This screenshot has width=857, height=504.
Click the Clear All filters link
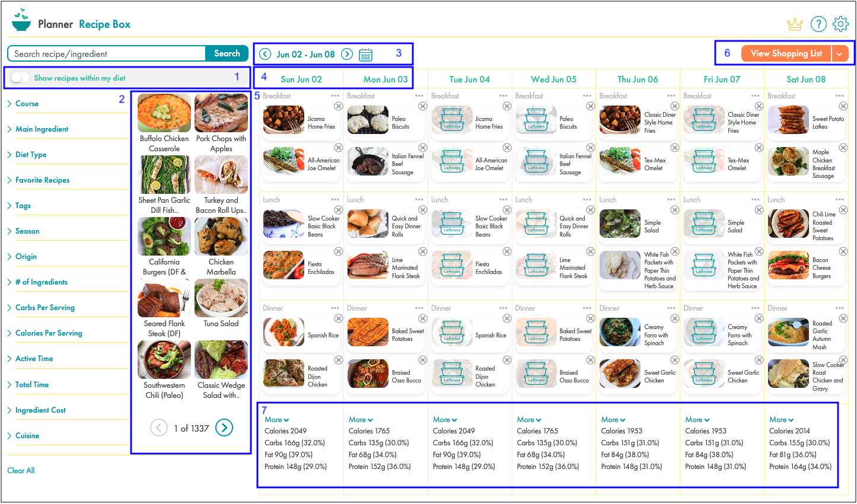[21, 470]
